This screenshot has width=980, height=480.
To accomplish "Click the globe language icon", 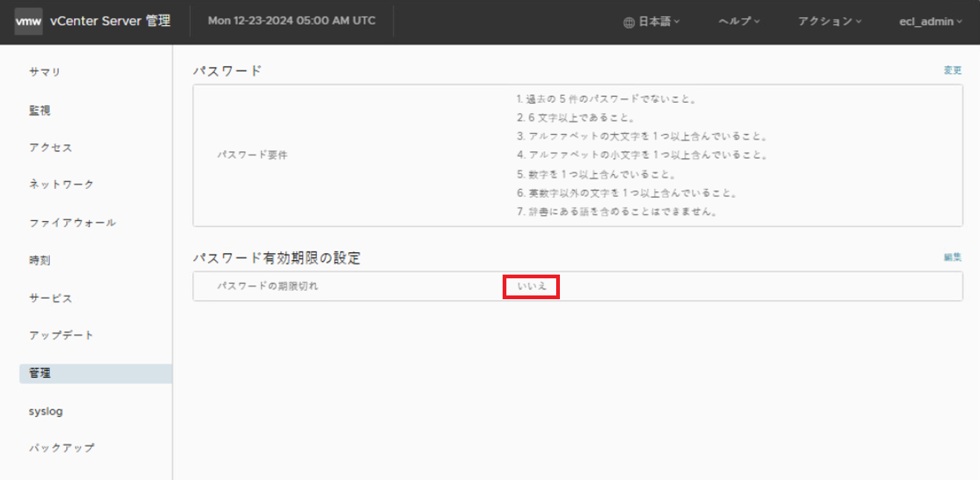I will tap(629, 22).
